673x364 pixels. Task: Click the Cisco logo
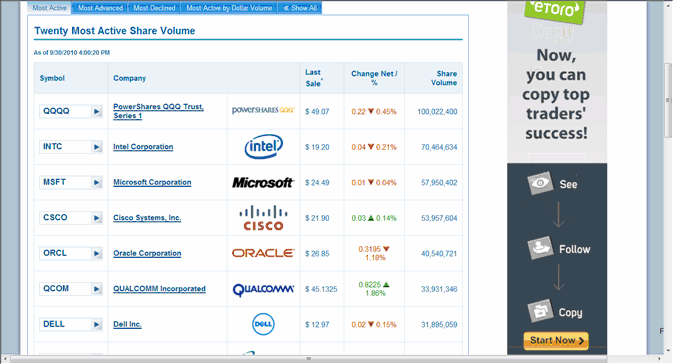(x=263, y=218)
